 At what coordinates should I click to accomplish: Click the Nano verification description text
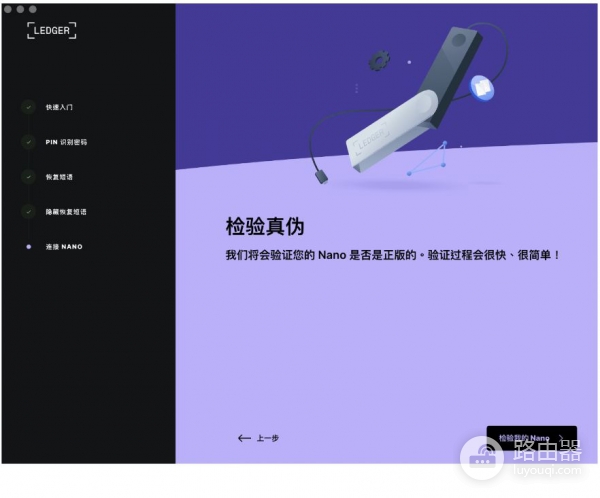[x=393, y=255]
